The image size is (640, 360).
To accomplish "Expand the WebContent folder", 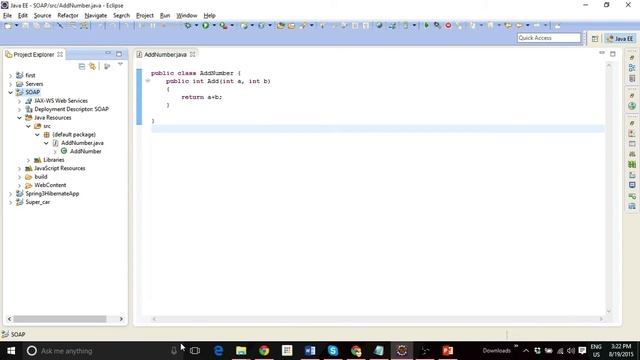I will point(20,185).
